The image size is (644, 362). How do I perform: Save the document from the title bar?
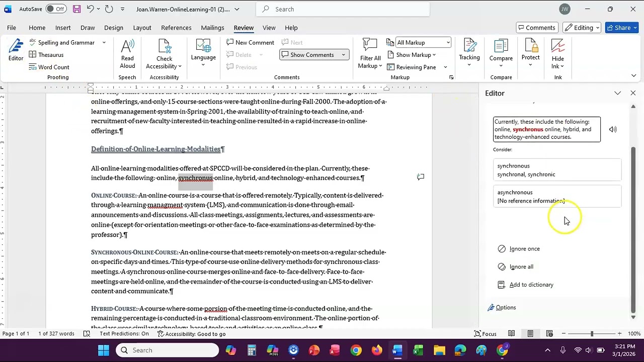click(76, 9)
